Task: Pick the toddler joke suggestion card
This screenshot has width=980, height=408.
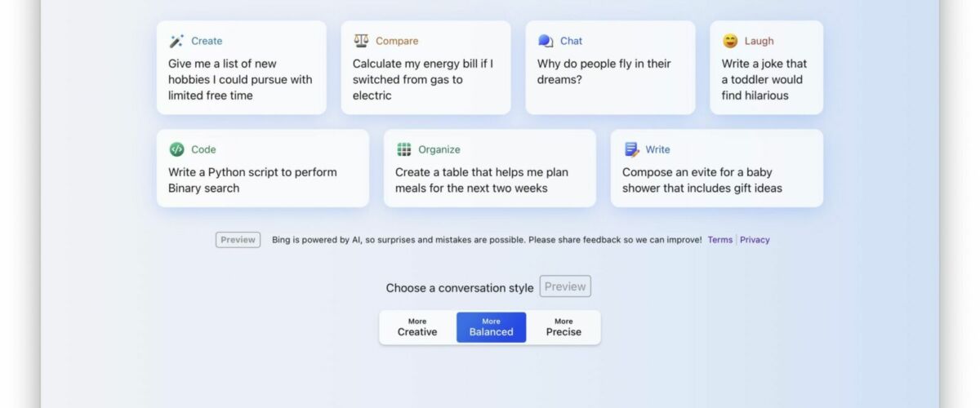Action: (766, 68)
